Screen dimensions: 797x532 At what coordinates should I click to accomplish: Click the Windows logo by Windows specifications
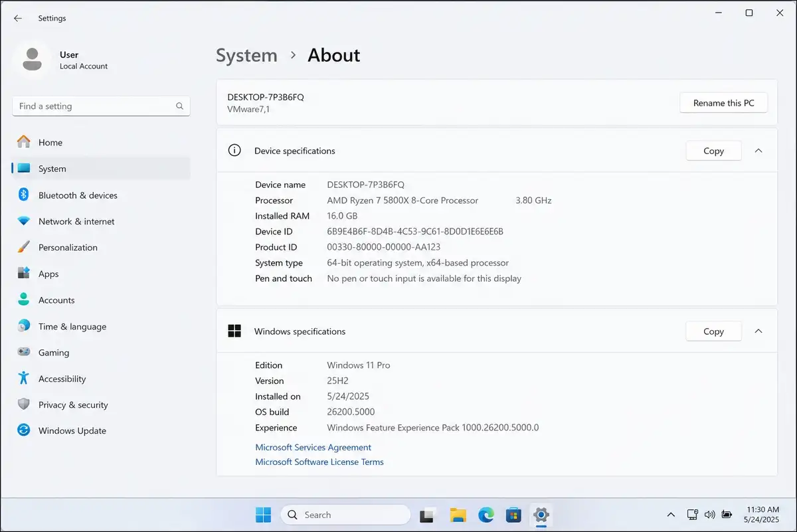tap(234, 331)
